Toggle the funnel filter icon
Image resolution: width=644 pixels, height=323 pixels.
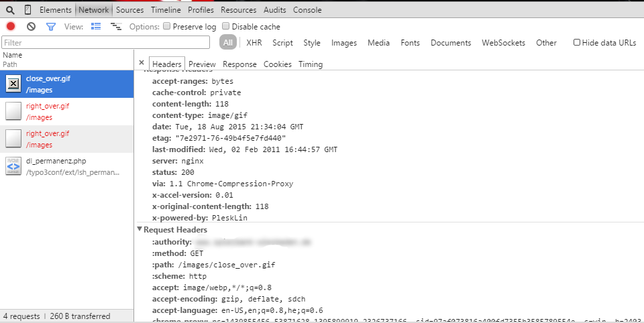coord(50,27)
